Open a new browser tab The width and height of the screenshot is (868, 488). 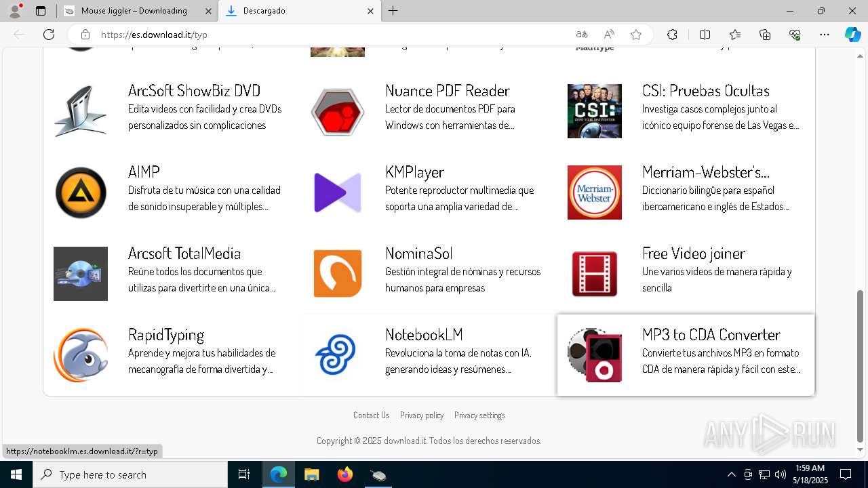point(393,11)
